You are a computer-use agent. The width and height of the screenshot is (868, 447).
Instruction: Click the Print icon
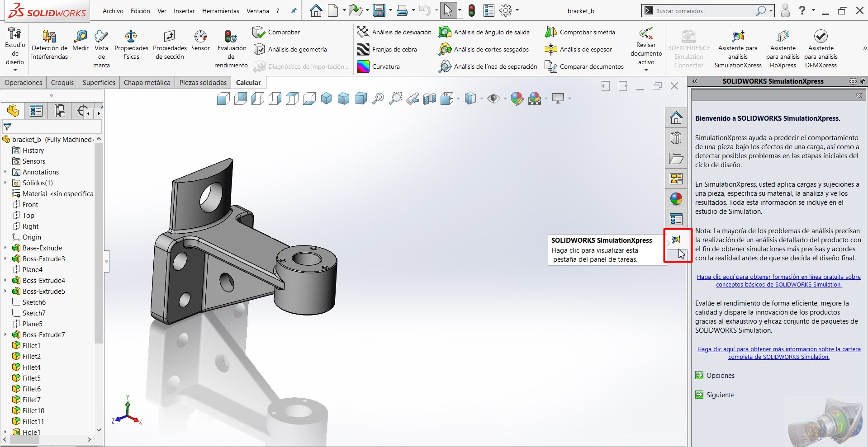pyautogui.click(x=402, y=10)
